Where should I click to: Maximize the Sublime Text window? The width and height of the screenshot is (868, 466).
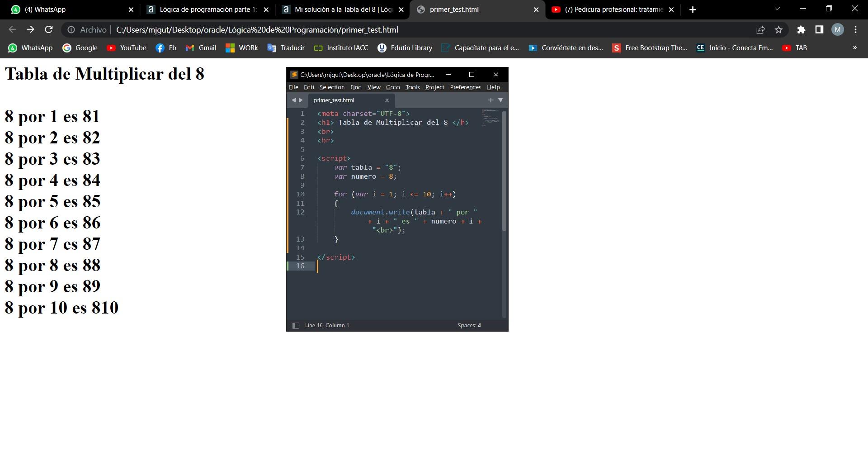tap(472, 75)
